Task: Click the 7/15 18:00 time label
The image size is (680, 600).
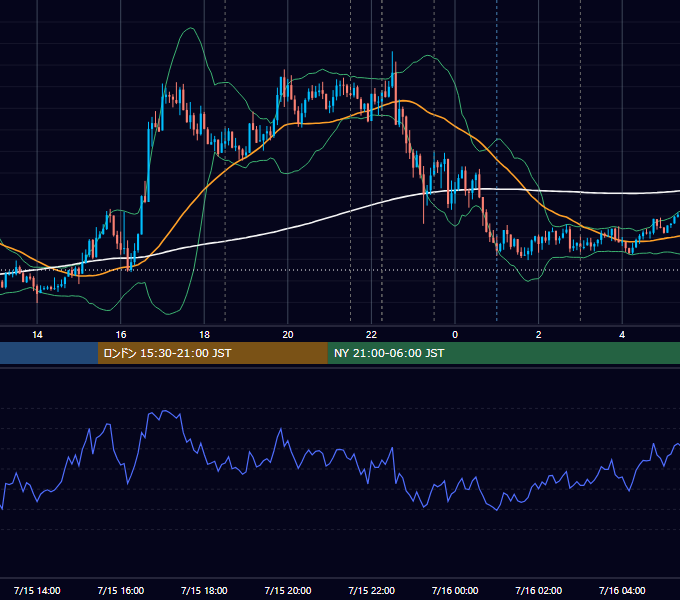Action: tap(204, 590)
